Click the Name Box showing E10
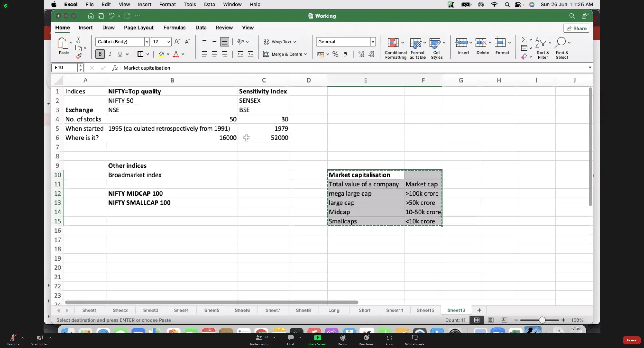 click(65, 68)
